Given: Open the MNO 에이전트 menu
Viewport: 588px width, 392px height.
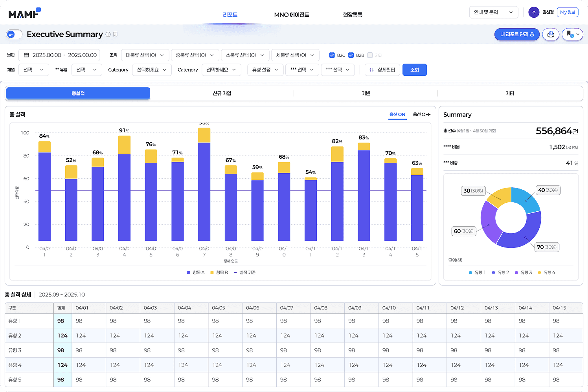Looking at the screenshot, I should pyautogui.click(x=292, y=15).
